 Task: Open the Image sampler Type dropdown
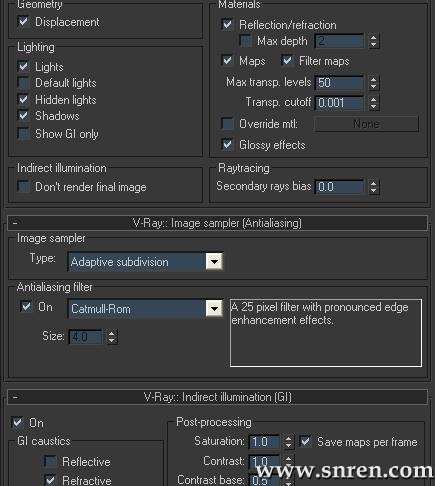(214, 262)
